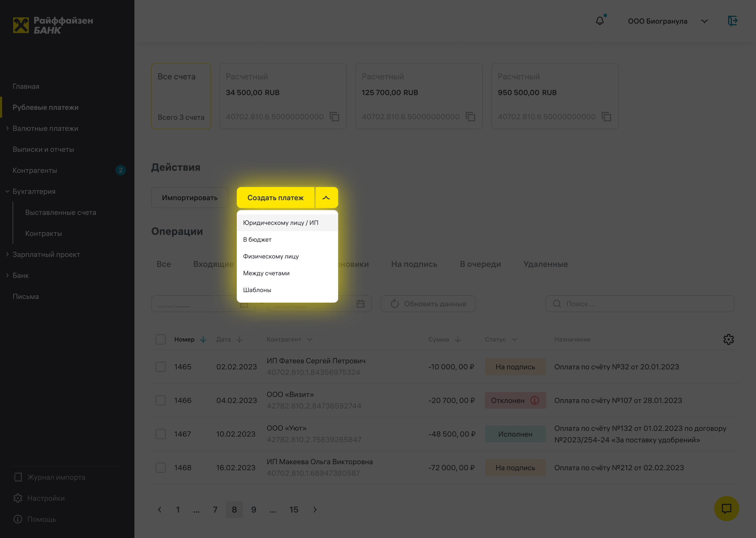756x538 pixels.
Task: Copy account number of 34 500,00 RUB account
Action: [x=334, y=117]
